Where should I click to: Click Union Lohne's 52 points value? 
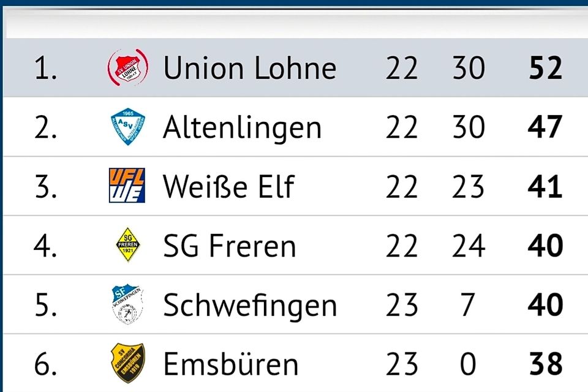tap(545, 68)
